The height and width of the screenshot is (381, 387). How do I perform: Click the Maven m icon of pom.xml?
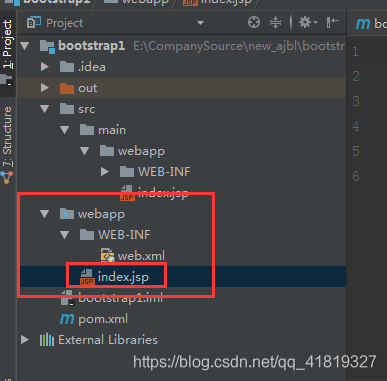click(67, 319)
